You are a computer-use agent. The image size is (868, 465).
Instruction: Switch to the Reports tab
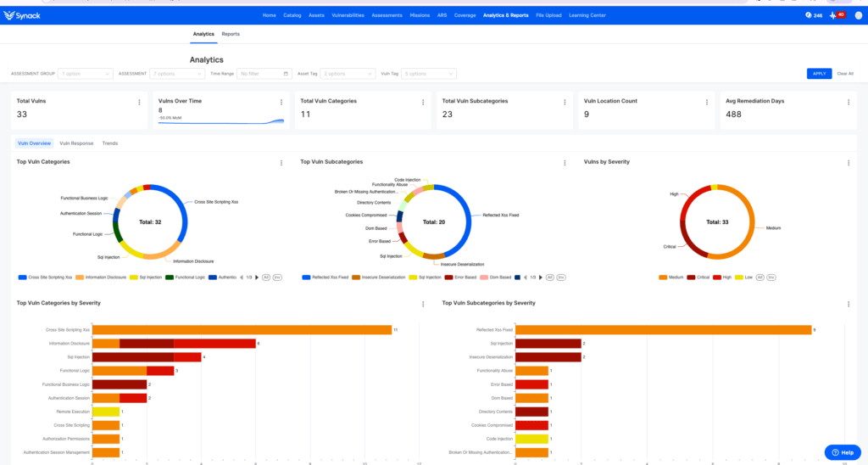(231, 34)
